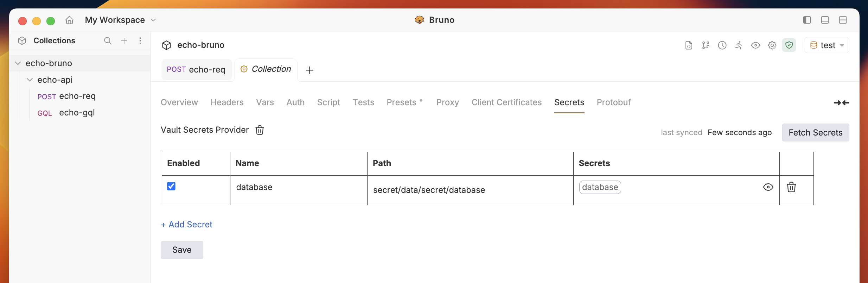Toggle the left sidebar layout icon

pos(807,20)
